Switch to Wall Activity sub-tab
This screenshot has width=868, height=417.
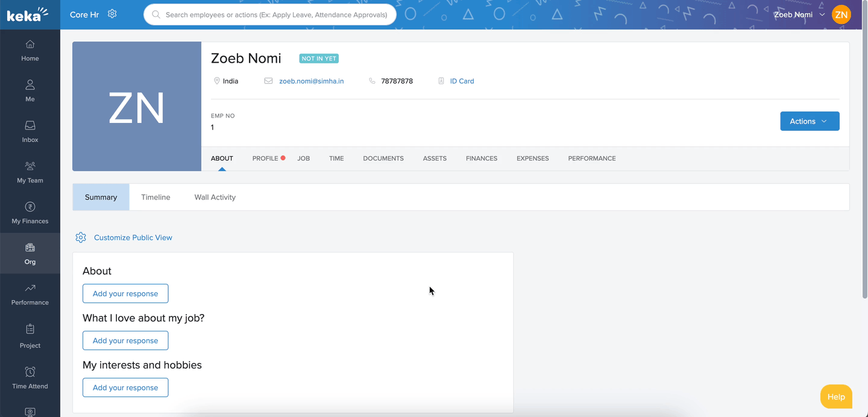point(215,197)
